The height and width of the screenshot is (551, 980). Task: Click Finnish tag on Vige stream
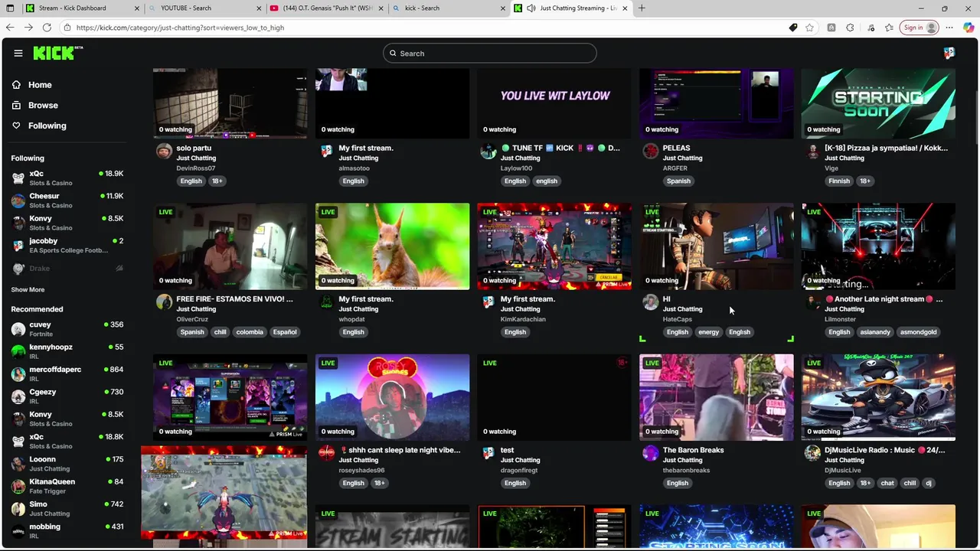(839, 181)
